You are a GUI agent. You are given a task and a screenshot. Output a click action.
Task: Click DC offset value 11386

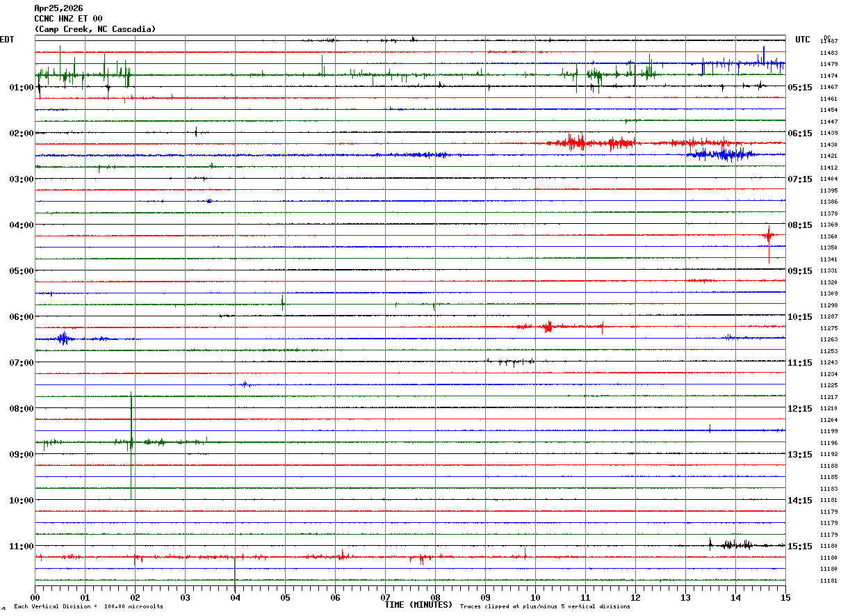(x=828, y=202)
